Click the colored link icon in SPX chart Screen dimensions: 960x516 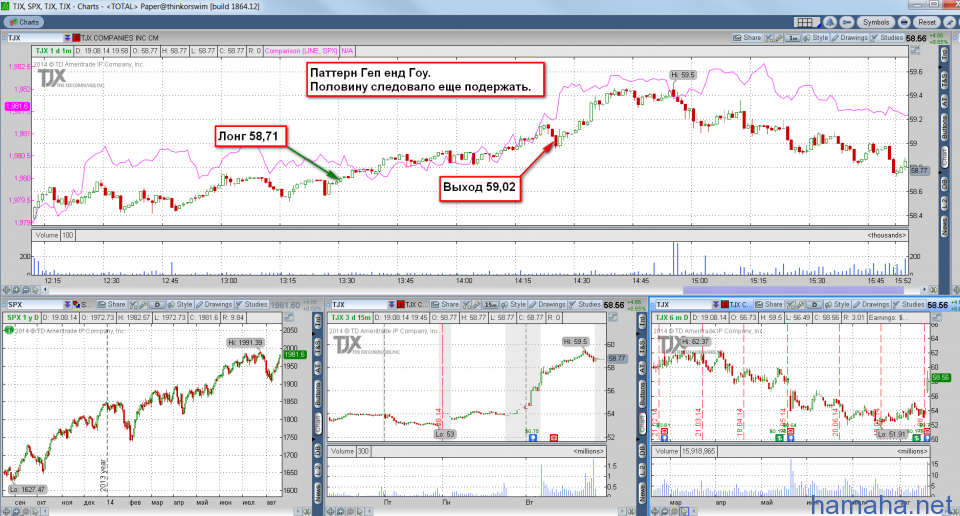77,304
